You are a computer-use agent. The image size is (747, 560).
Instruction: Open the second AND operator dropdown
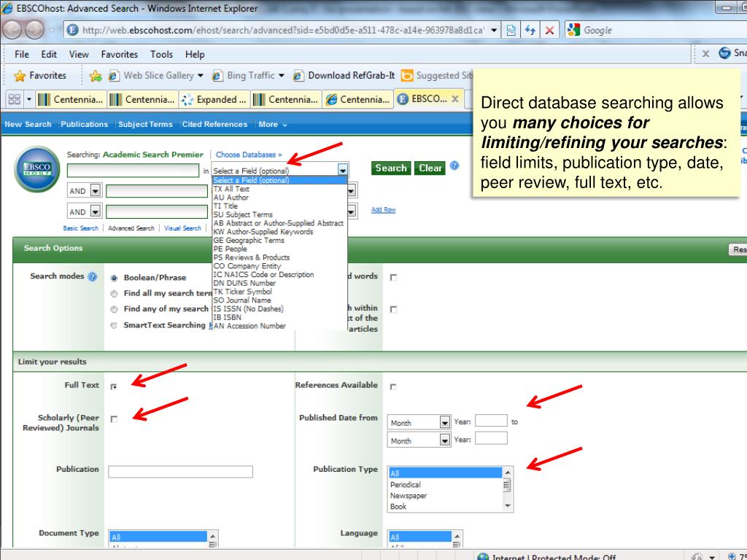tap(96, 211)
